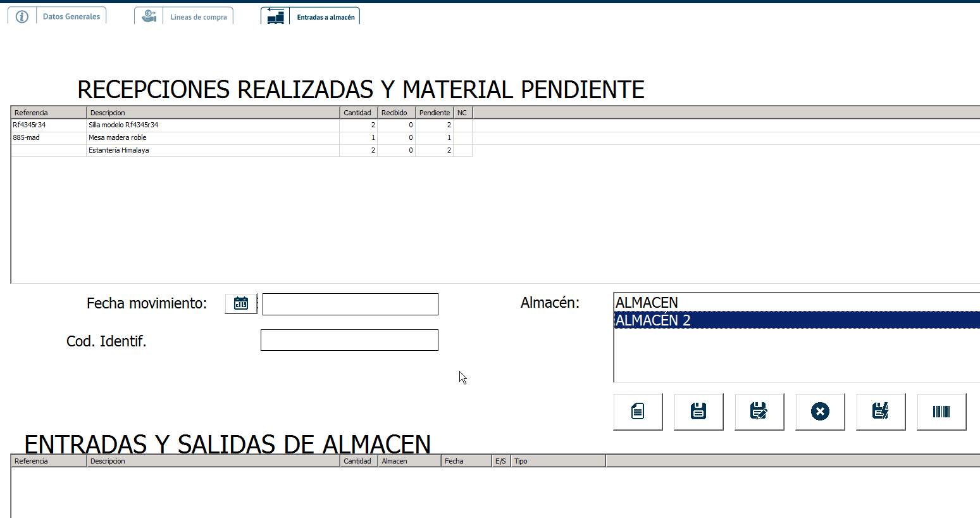Click the quick save lightning disk button
This screenshot has width=980, height=518.
point(881,412)
